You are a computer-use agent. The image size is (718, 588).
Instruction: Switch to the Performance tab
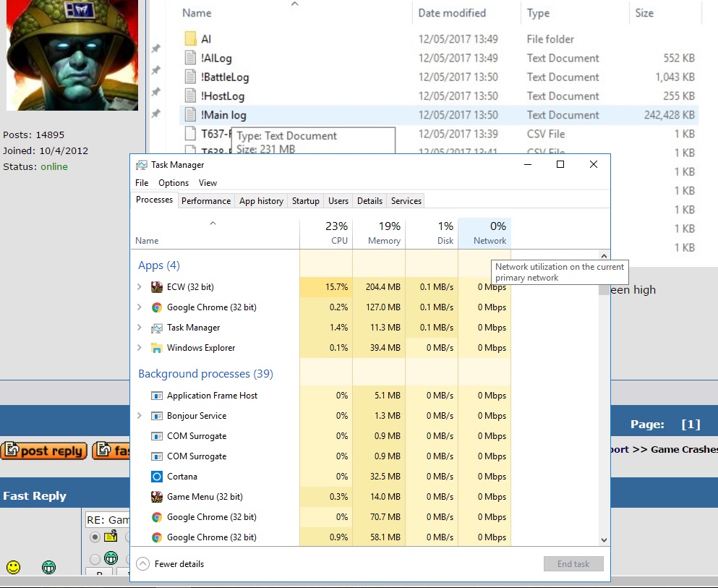[x=206, y=201]
